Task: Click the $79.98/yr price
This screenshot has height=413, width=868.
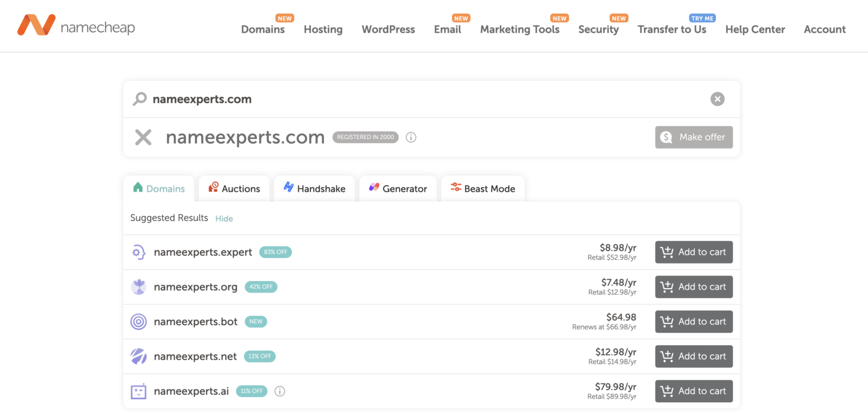Action: pos(616,386)
